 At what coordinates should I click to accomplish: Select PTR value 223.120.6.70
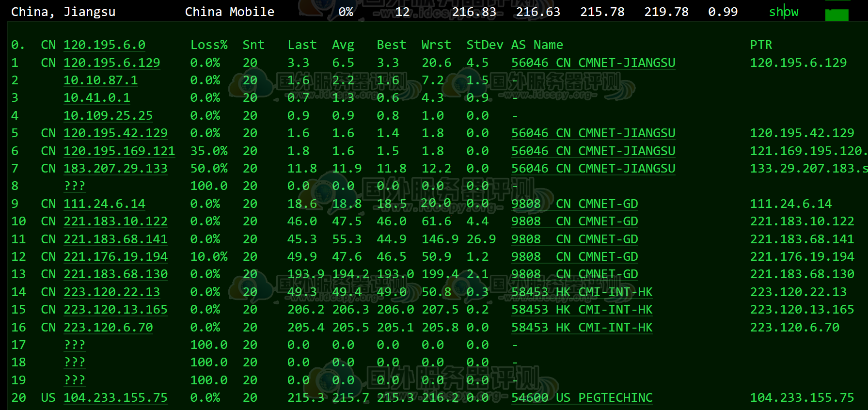tap(795, 328)
